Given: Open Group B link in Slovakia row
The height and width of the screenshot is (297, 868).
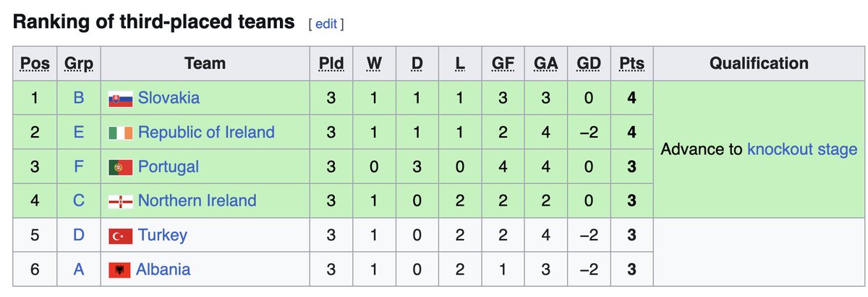Looking at the screenshot, I should pos(80,98).
